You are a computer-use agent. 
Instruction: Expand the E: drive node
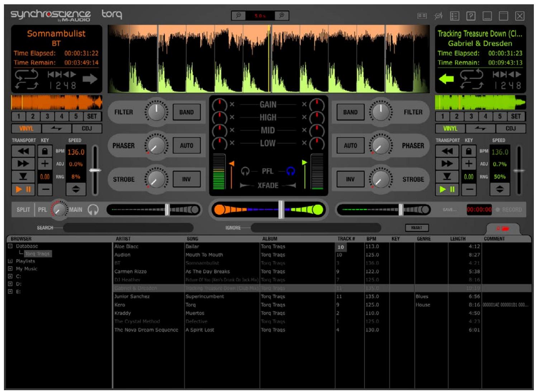point(10,292)
